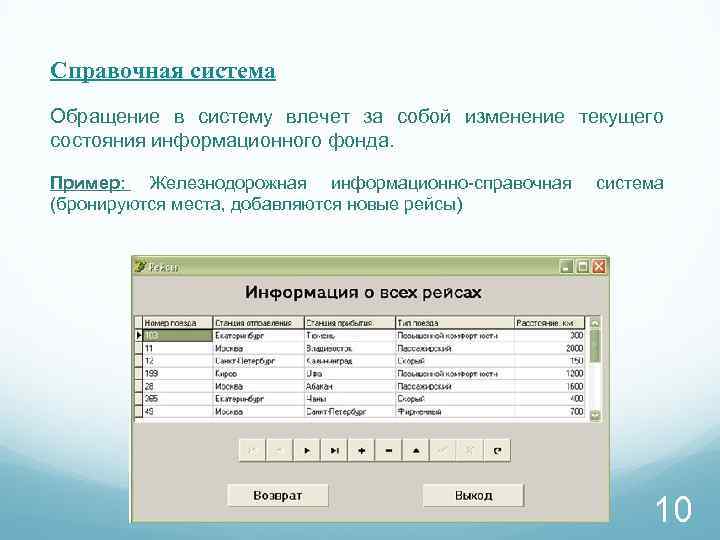The image size is (720, 540).
Task: Click Пассажирский in the train 28 row
Action: [x=455, y=387]
